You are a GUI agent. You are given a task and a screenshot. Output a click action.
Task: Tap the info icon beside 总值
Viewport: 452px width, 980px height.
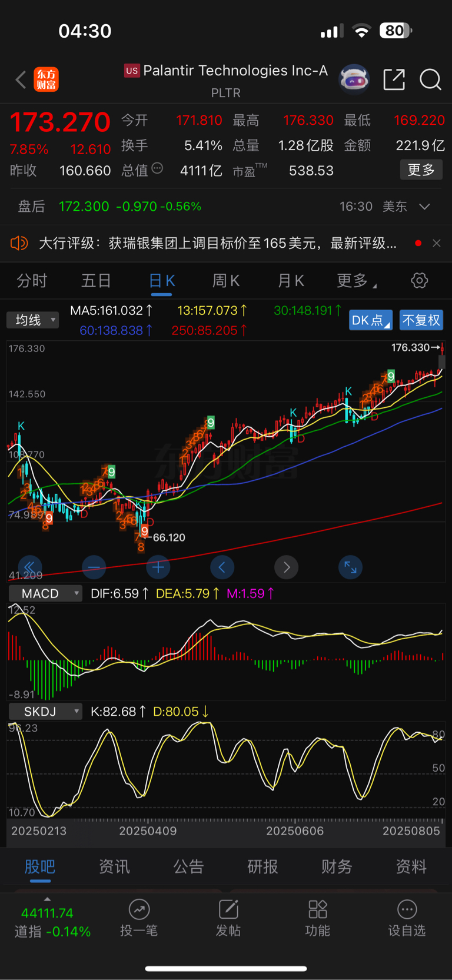point(157,168)
